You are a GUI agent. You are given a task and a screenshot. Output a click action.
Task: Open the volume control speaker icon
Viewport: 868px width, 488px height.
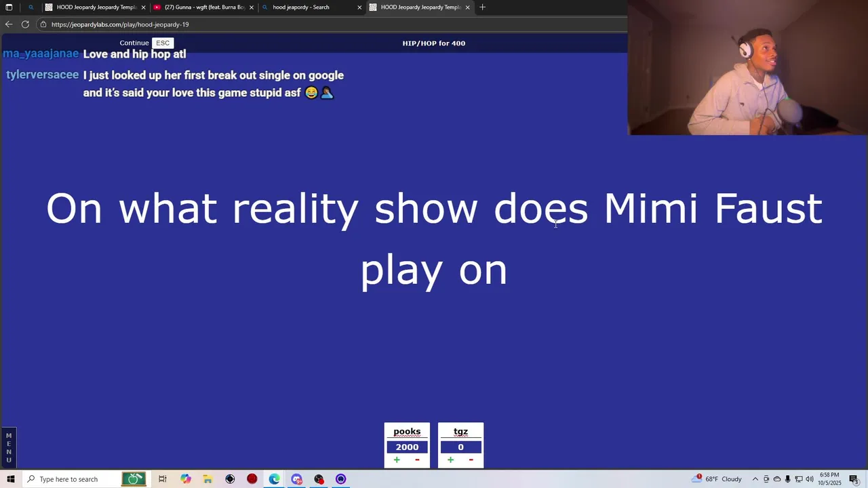809,479
